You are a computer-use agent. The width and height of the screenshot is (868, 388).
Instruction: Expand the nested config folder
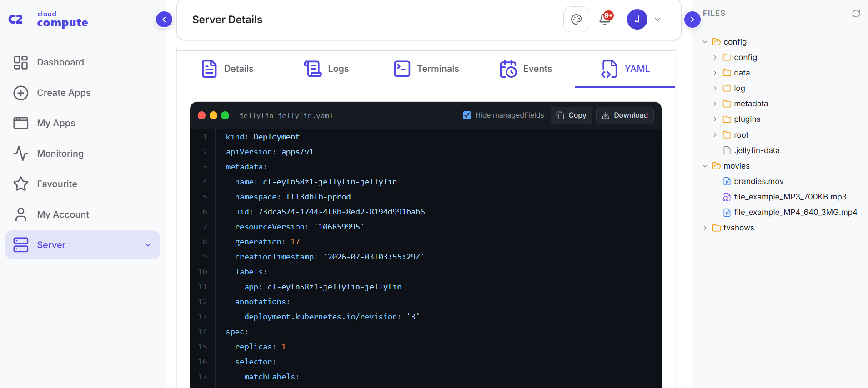715,57
